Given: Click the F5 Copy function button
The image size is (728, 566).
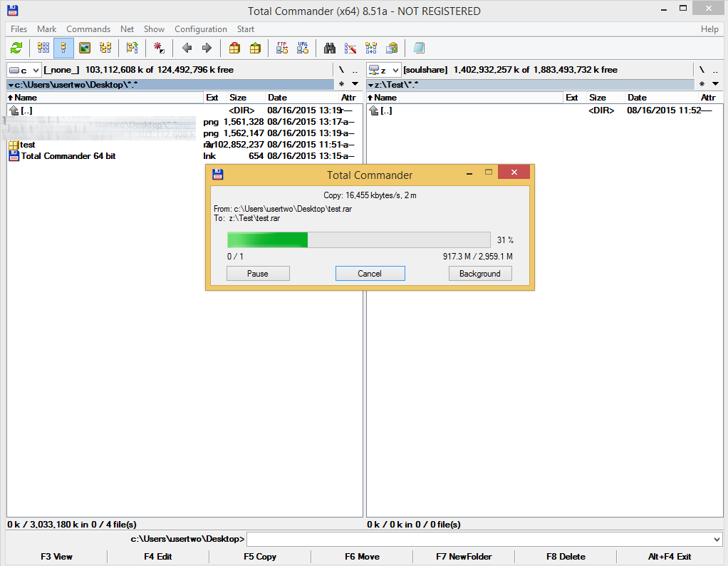Looking at the screenshot, I should coord(260,557).
